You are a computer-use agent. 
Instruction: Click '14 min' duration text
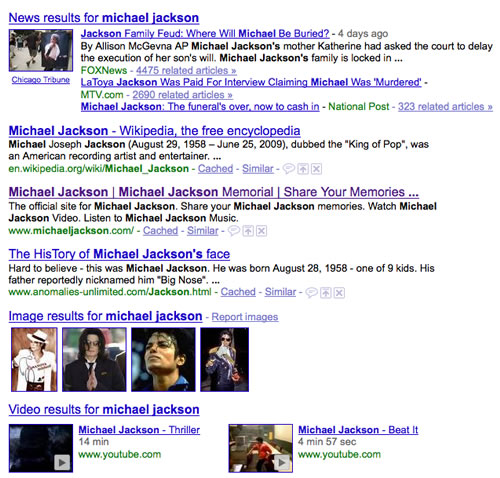click(94, 442)
